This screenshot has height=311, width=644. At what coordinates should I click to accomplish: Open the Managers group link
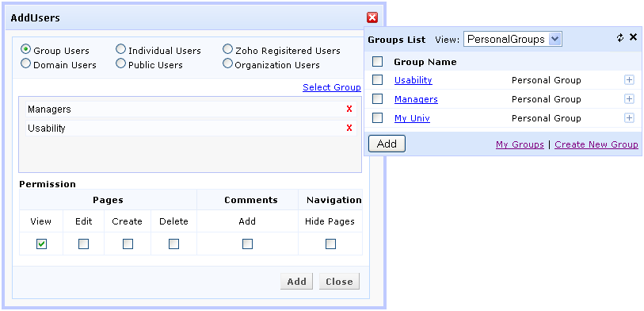(x=416, y=99)
